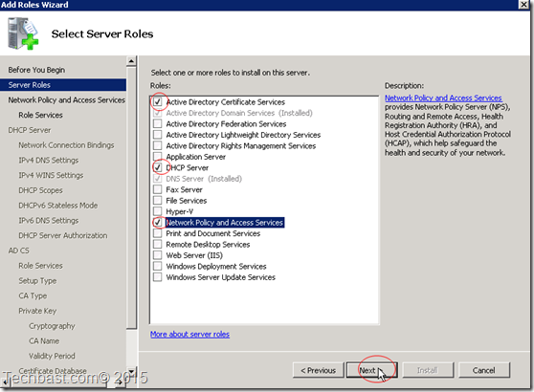This screenshot has height=392, width=534.
Task: Select Windows Server Update Services checkbox
Action: coord(157,277)
